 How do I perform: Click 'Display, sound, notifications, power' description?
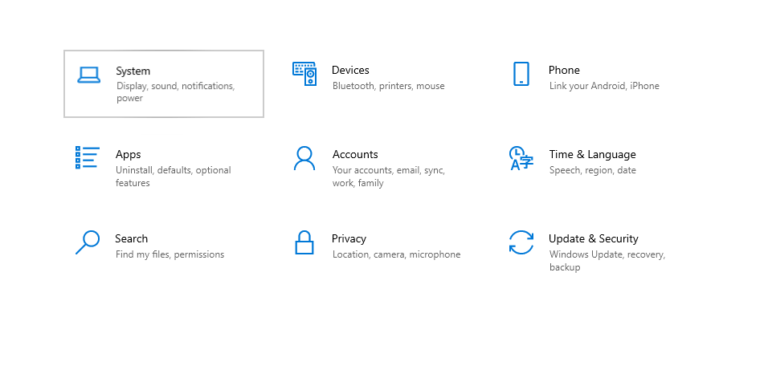coord(175,92)
